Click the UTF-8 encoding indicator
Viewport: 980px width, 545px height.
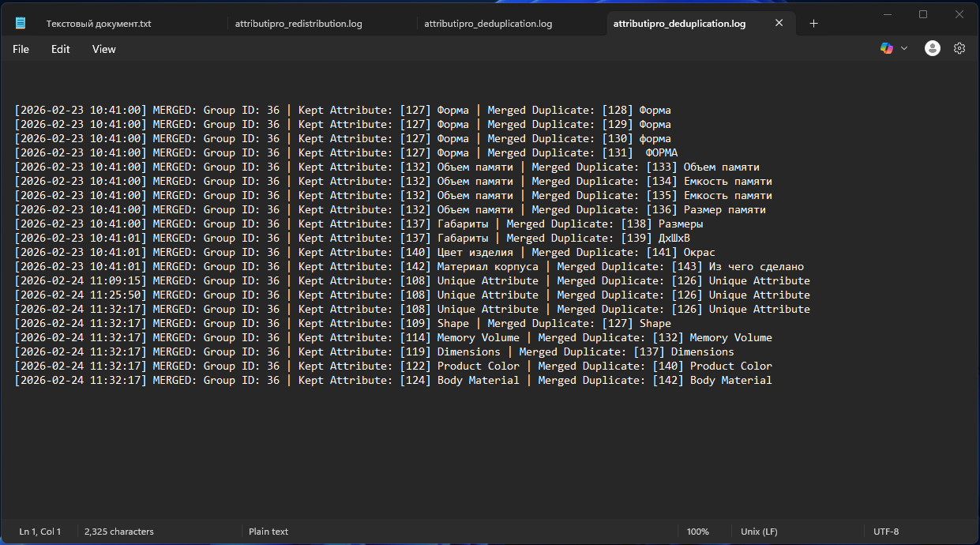[885, 531]
